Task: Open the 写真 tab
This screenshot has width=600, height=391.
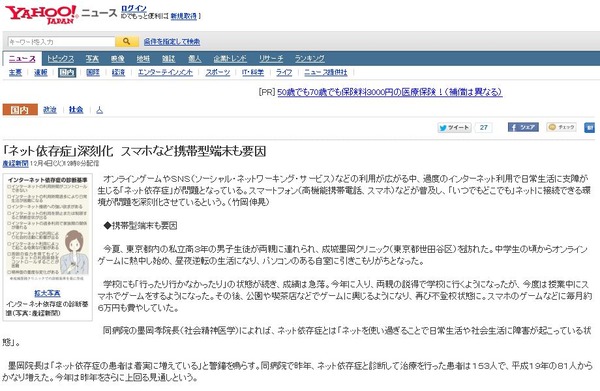Action: [92, 59]
